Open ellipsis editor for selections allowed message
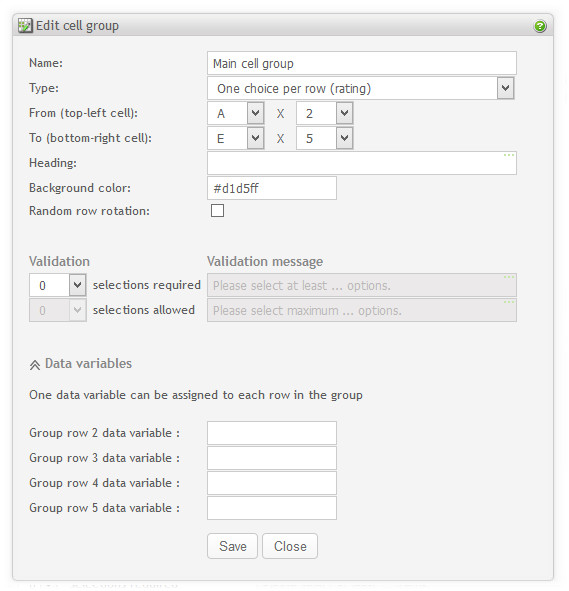Viewport: 569px width, 591px height. (x=509, y=302)
